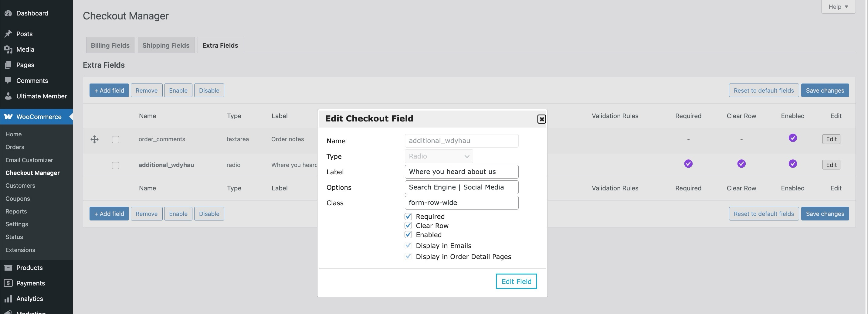Screen dimensions: 868x314
Task: Close the Edit Checkout Field dialog
Action: tap(541, 119)
